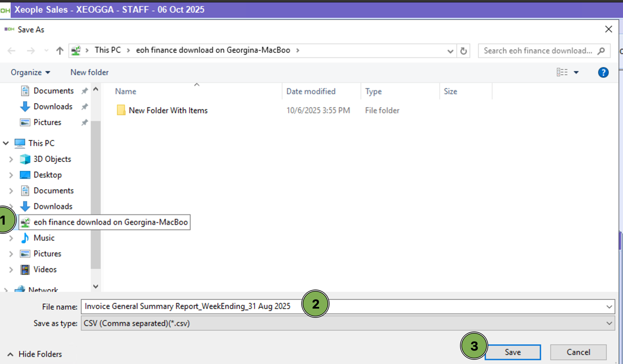Click the blue Help question mark icon

[603, 72]
